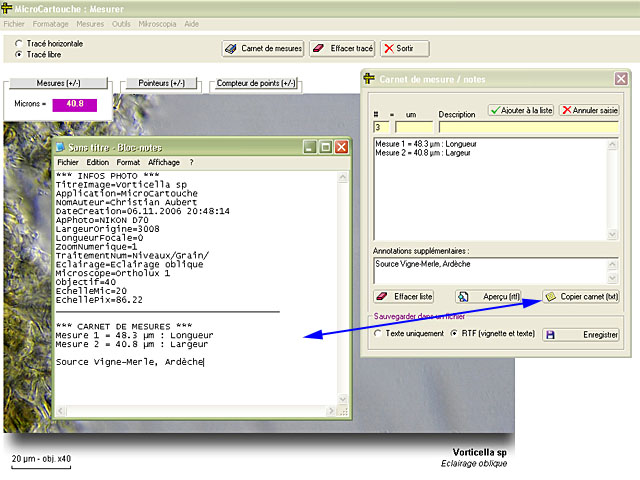Click the annotations box scroll down arrow
The height and width of the screenshot is (480, 640).
click(x=612, y=278)
